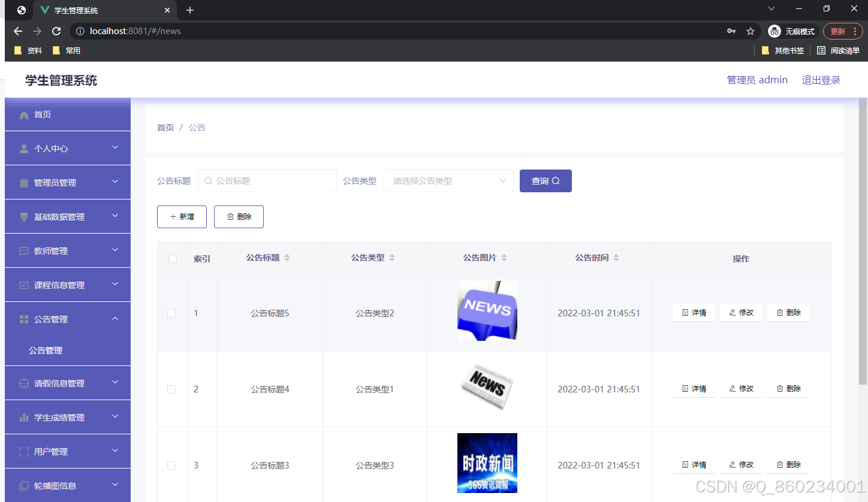Click 删除 for 公告标题3

(788, 465)
